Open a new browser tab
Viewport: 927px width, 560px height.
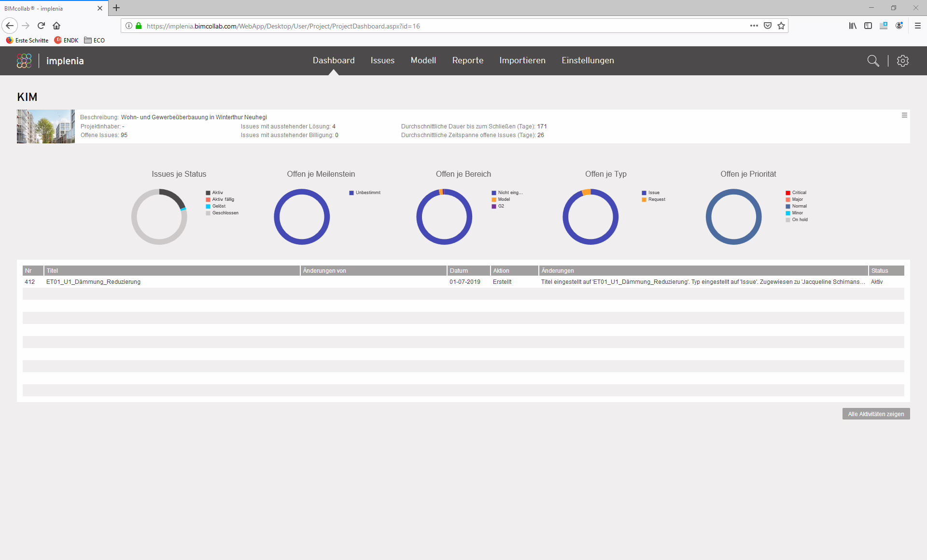[x=116, y=8]
